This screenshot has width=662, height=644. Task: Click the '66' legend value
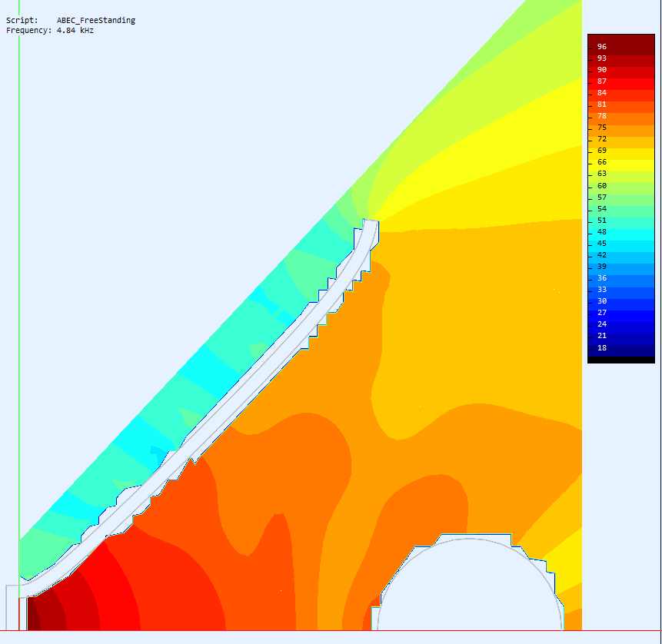pos(602,162)
